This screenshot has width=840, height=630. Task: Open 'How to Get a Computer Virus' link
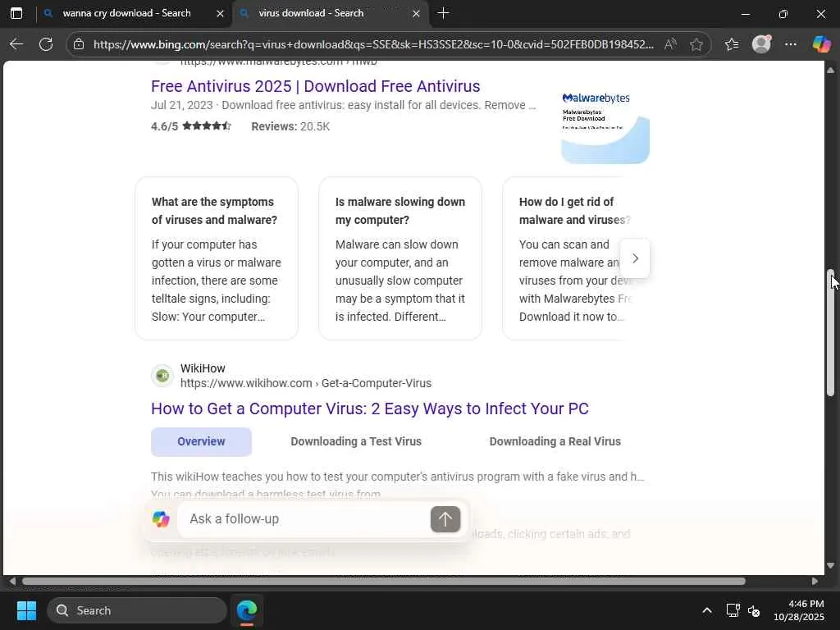click(x=370, y=409)
